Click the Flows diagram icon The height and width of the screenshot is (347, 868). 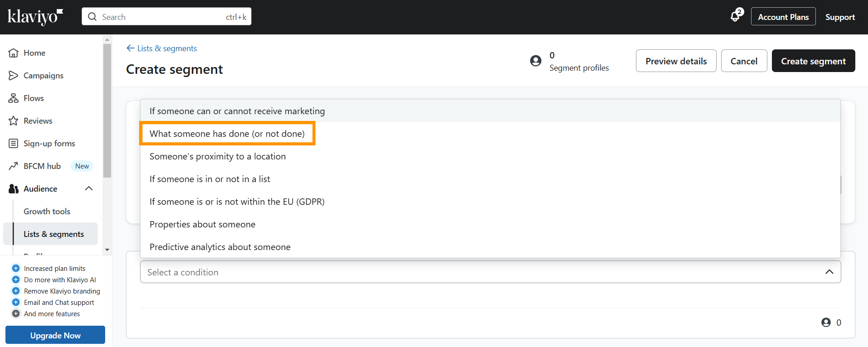click(x=14, y=98)
